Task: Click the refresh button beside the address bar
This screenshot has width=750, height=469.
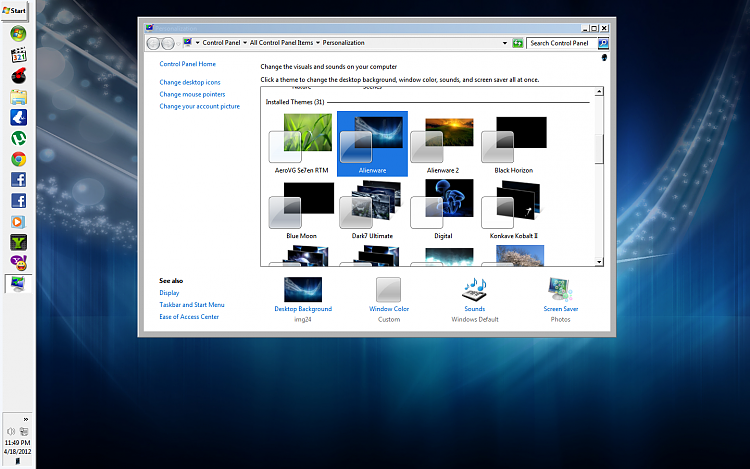Action: click(x=518, y=43)
